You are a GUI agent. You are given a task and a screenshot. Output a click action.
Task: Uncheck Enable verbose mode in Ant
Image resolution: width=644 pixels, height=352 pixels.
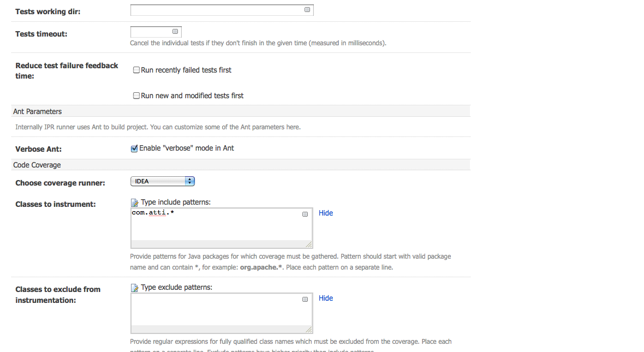134,148
